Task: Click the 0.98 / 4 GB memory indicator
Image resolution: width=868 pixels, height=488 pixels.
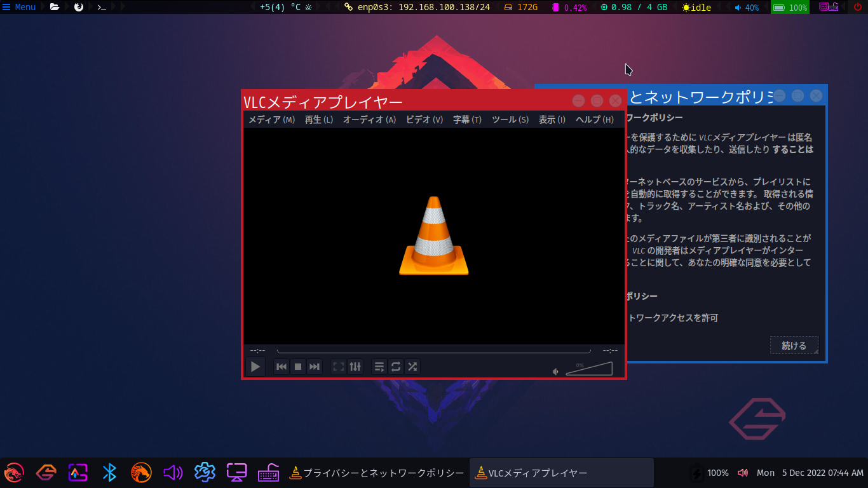Action: pos(634,7)
